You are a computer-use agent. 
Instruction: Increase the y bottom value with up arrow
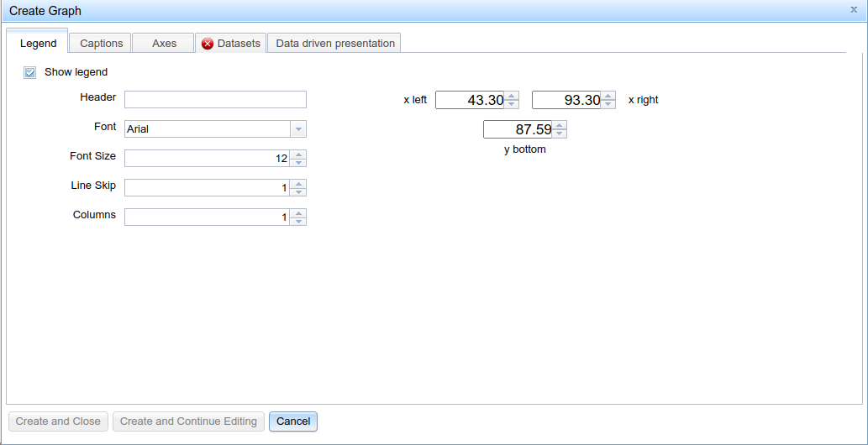click(x=560, y=125)
